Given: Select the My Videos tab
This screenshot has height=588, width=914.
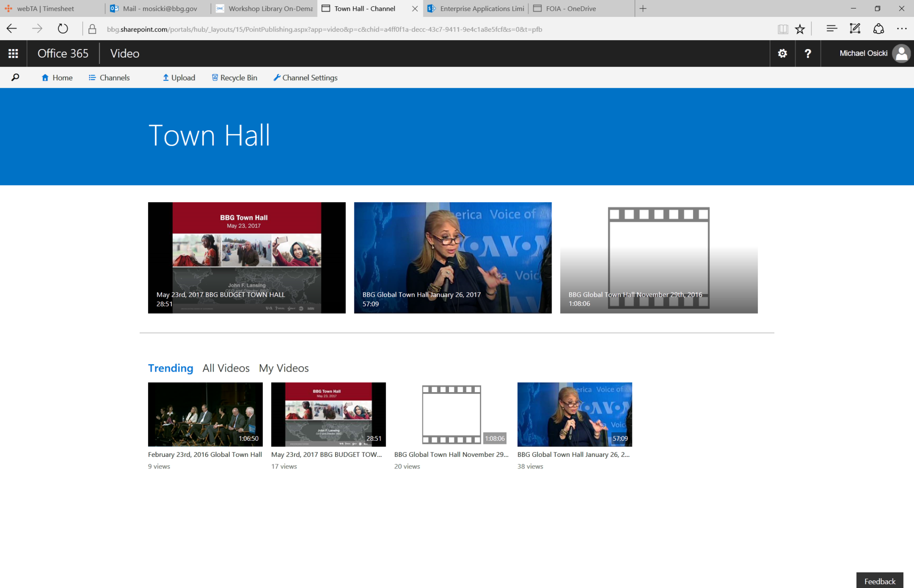Looking at the screenshot, I should coord(284,368).
